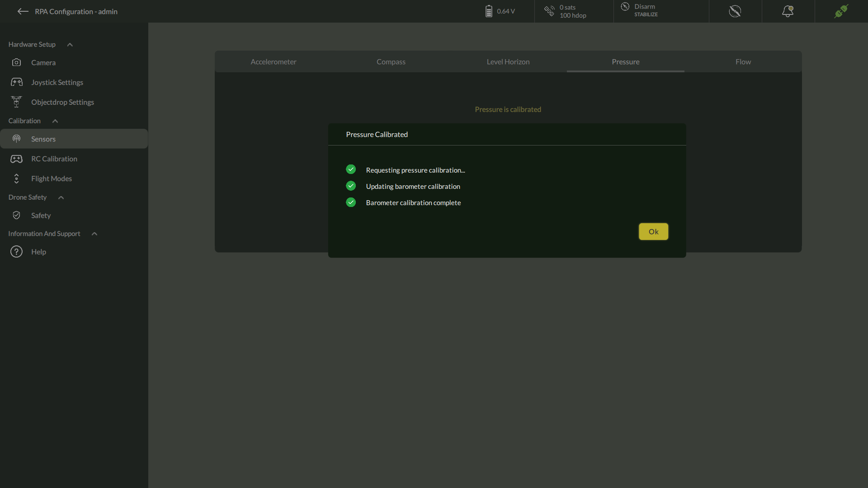Open Objectdrop Settings page

[74, 102]
